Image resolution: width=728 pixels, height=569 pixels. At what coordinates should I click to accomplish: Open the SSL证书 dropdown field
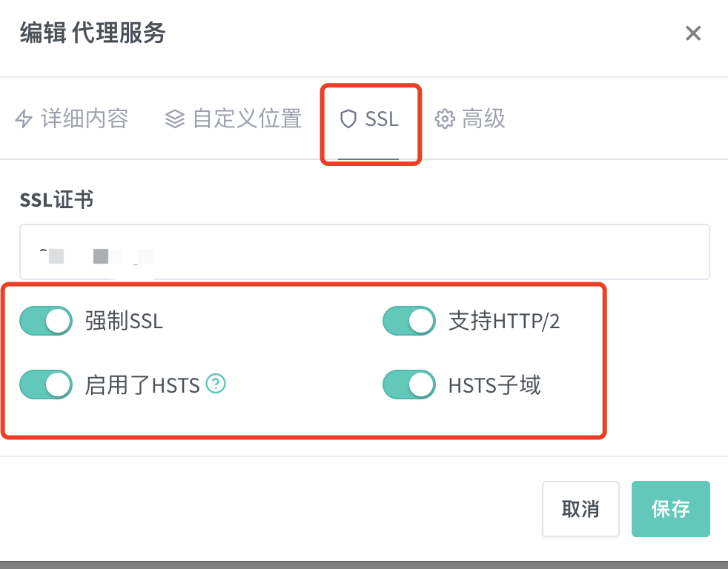point(365,252)
